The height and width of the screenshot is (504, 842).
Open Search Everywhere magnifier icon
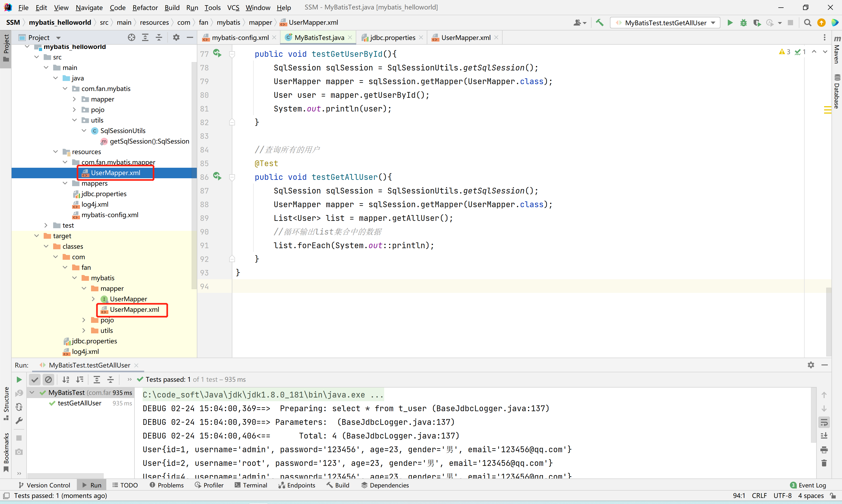click(x=807, y=23)
